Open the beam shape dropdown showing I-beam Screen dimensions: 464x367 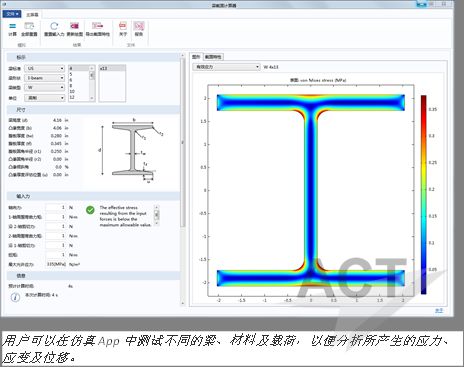[x=44, y=78]
